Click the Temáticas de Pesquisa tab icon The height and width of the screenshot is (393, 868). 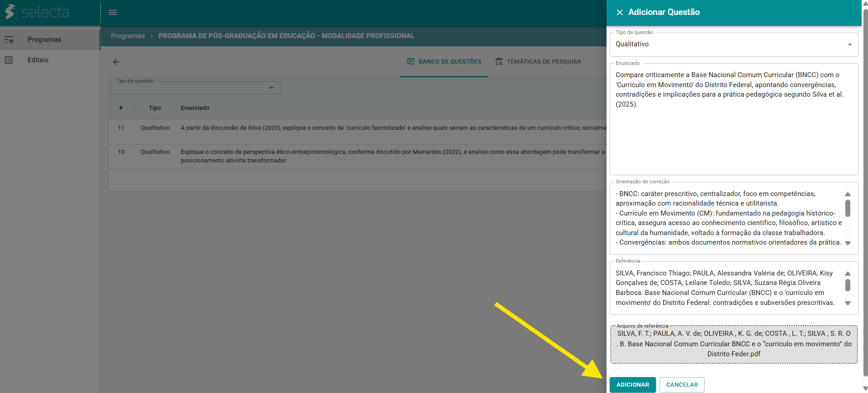[499, 62]
